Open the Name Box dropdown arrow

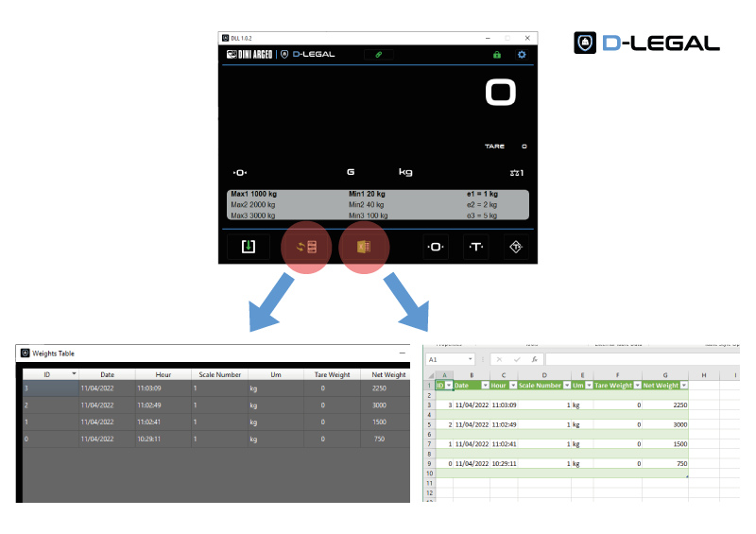471,360
